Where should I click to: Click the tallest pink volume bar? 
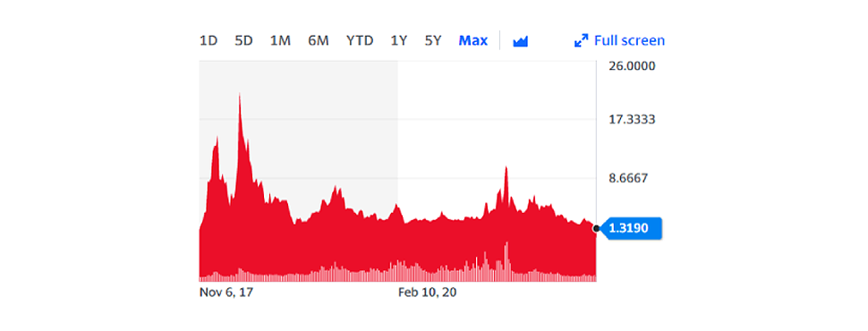coord(506,261)
